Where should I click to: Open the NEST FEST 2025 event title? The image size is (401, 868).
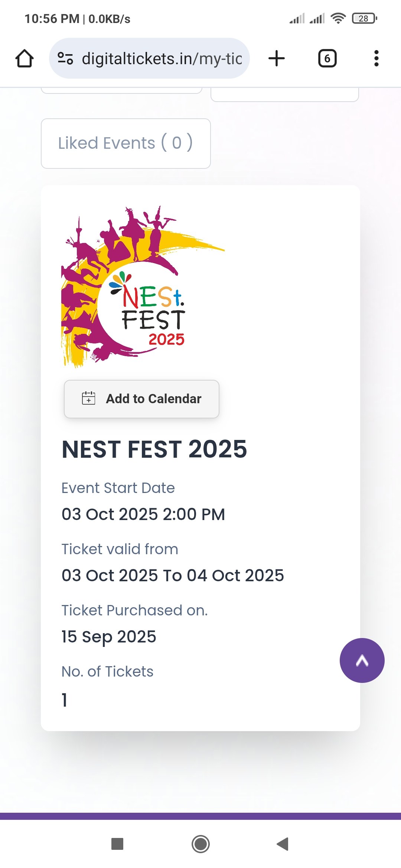click(x=154, y=449)
